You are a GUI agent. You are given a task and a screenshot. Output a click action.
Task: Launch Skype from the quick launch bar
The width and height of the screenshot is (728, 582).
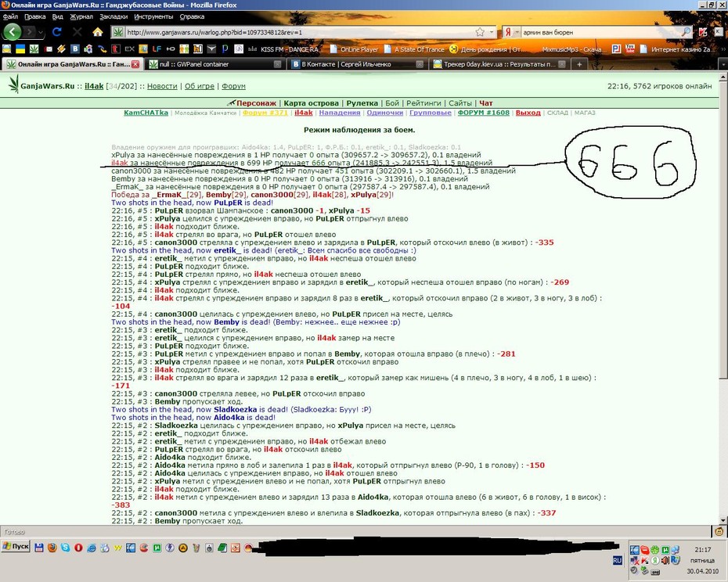(x=66, y=548)
